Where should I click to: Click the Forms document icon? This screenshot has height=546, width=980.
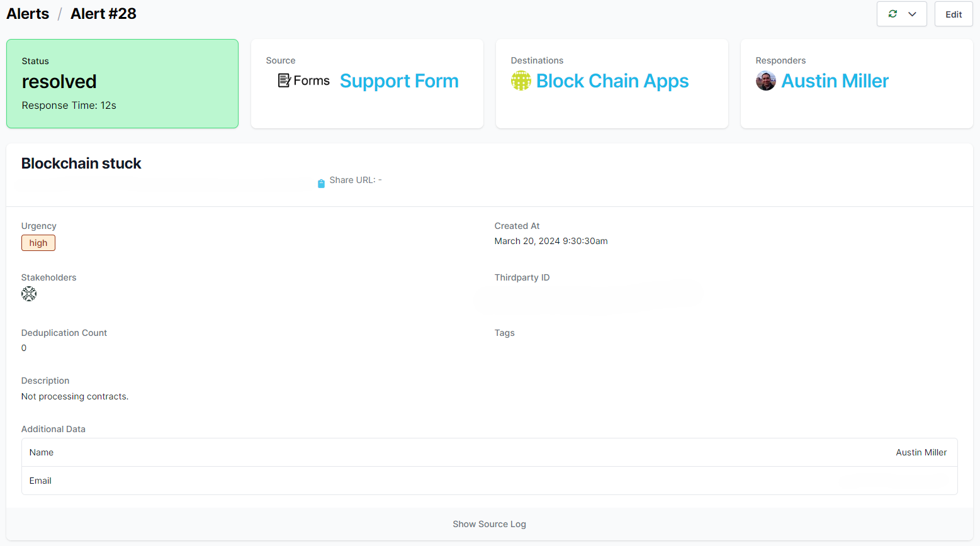tap(284, 81)
